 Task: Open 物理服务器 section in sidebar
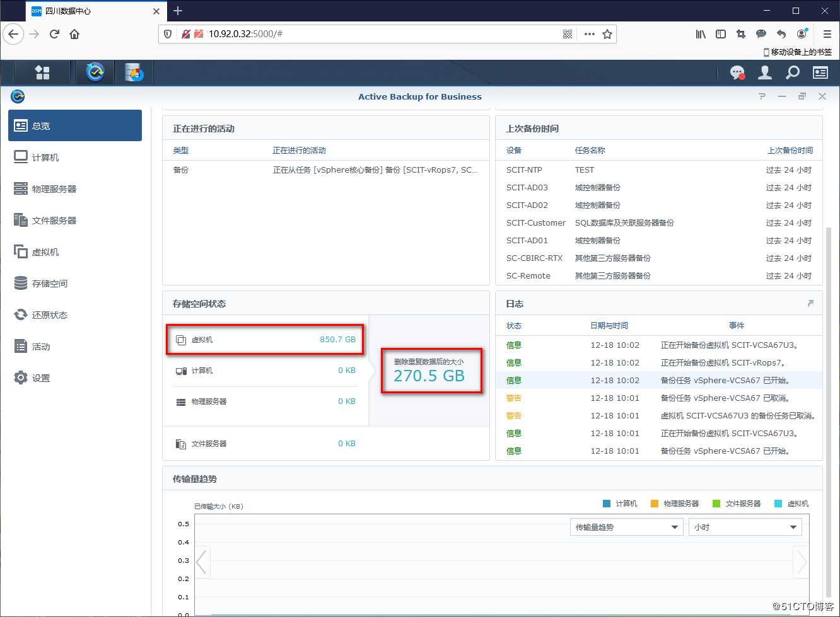(x=75, y=188)
